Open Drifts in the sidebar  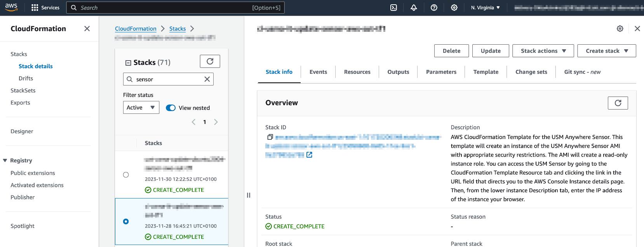[26, 78]
